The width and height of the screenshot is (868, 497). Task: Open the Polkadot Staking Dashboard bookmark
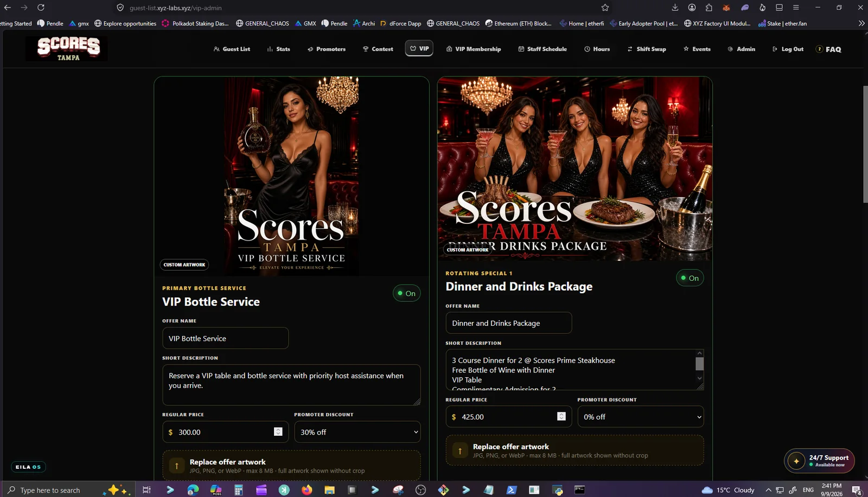195,23
